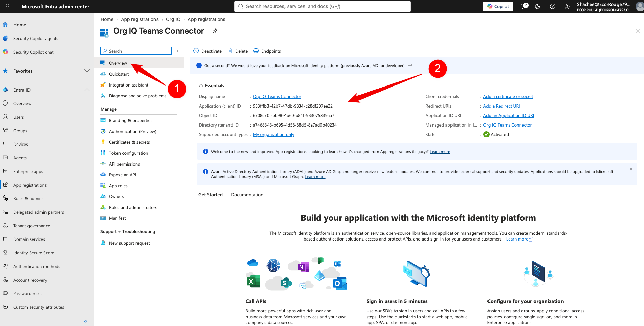Collapse the resource menu with double chevron
The image size is (644, 326).
[x=178, y=51]
